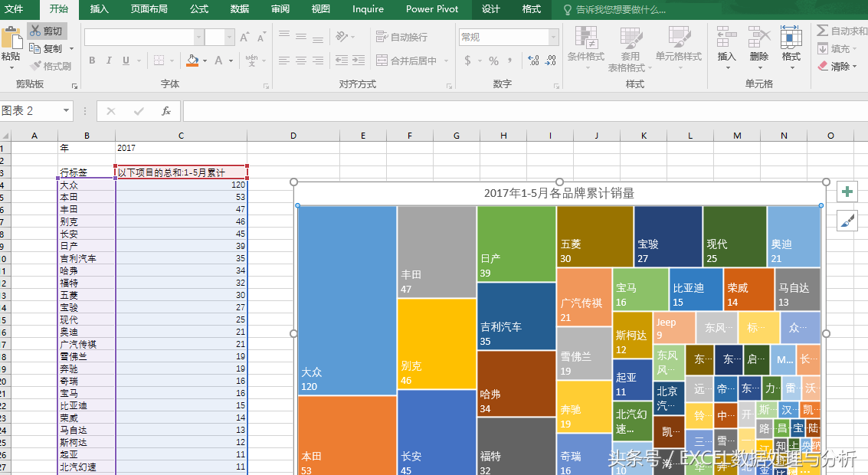Image resolution: width=868 pixels, height=475 pixels.
Task: Open the font size dropdown
Action: pos(229,37)
